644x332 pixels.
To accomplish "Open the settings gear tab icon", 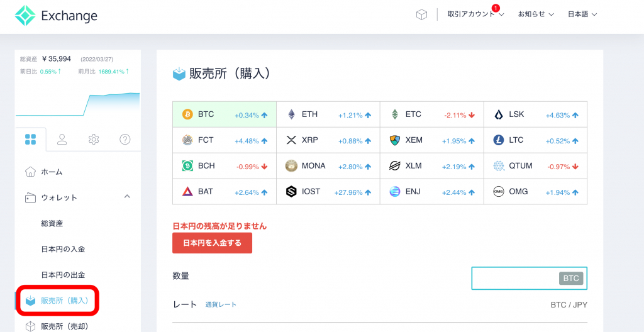I will pyautogui.click(x=94, y=140).
